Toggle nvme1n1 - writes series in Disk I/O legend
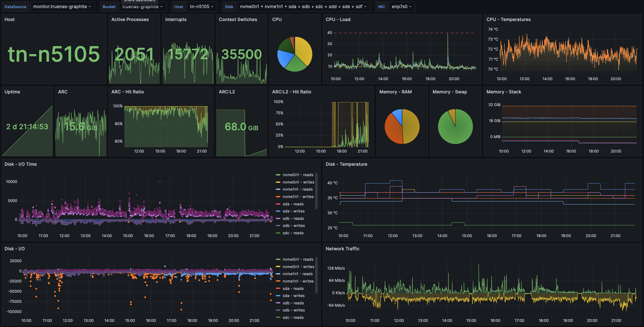644x327 pixels. [298, 281]
